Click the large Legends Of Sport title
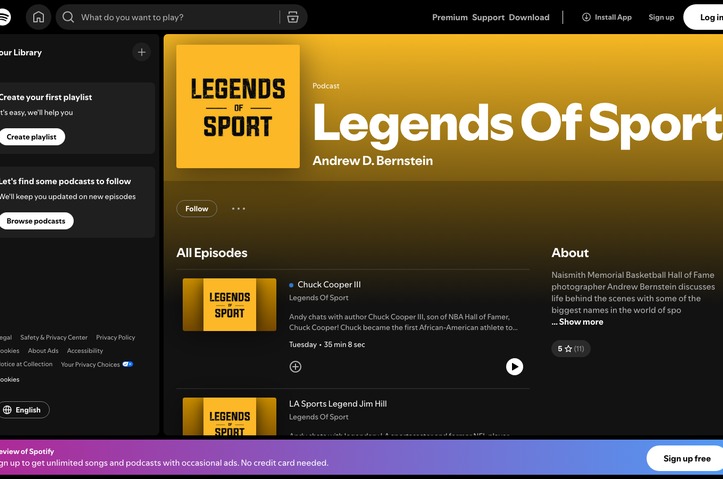723x479 pixels. point(517,124)
